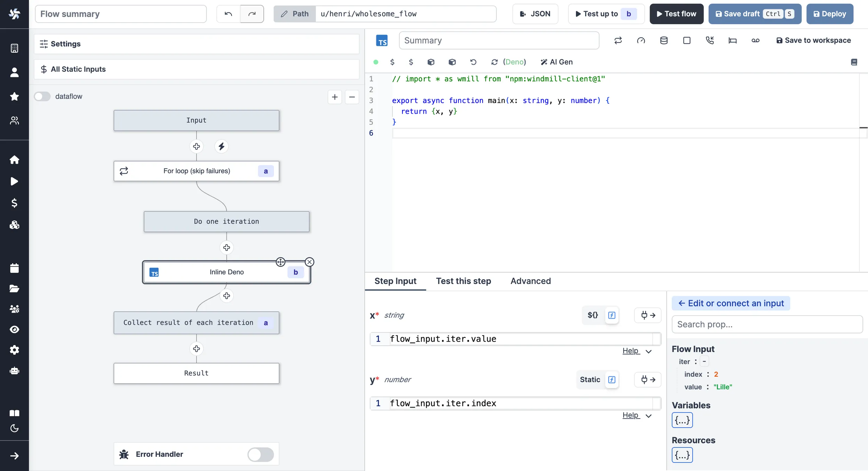The width and height of the screenshot is (868, 471).
Task: Click the phone/call icon in editor toolbar
Action: pyautogui.click(x=709, y=40)
